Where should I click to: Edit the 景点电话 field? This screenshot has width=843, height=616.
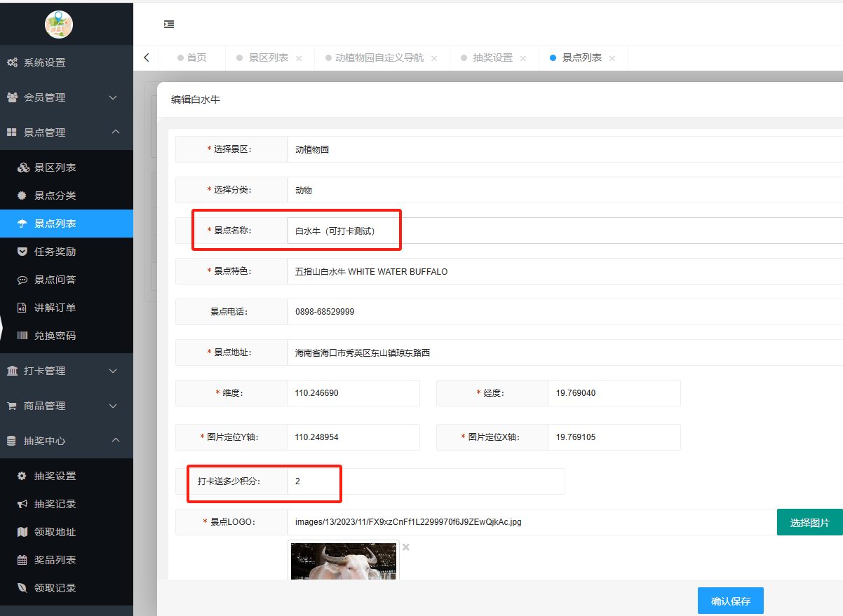pyautogui.click(x=565, y=312)
